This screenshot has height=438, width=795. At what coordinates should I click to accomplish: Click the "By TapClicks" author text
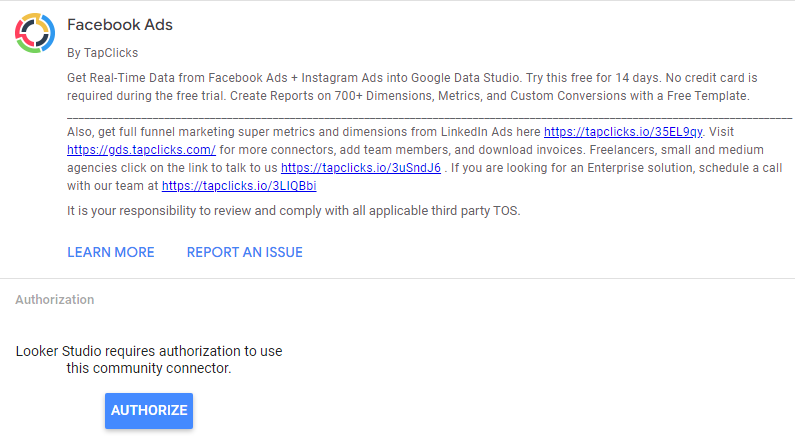click(x=102, y=53)
